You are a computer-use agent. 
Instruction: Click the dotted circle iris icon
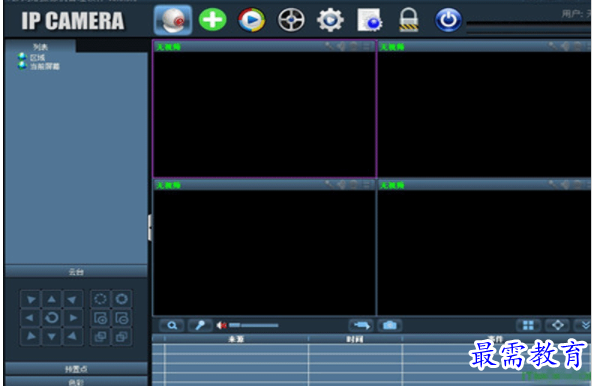tap(100, 299)
